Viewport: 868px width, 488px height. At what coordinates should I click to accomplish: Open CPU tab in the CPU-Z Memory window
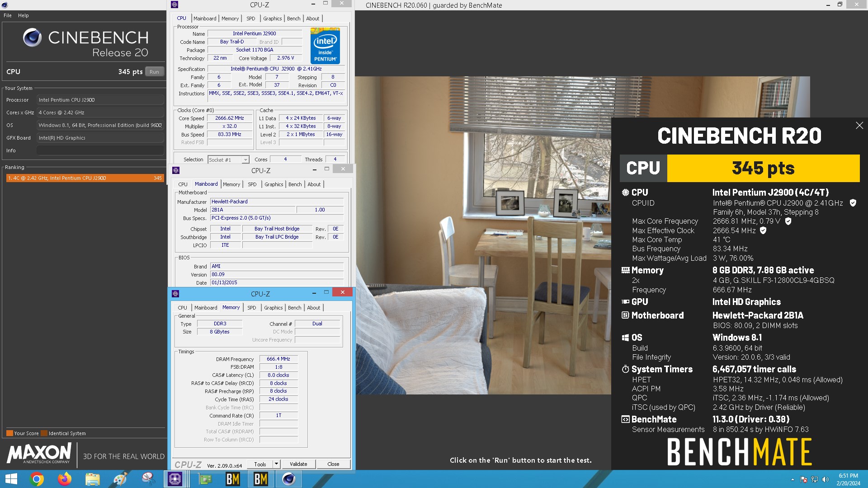[182, 308]
